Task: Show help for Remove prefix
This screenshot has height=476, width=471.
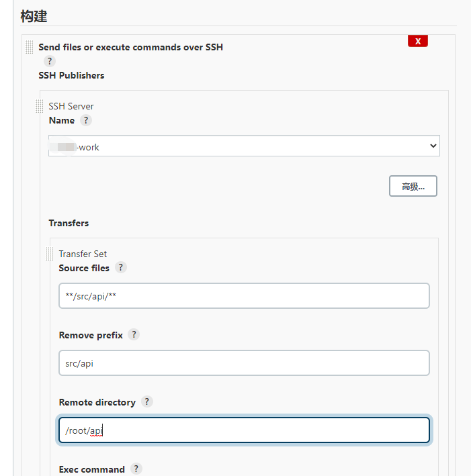Action: tap(134, 334)
